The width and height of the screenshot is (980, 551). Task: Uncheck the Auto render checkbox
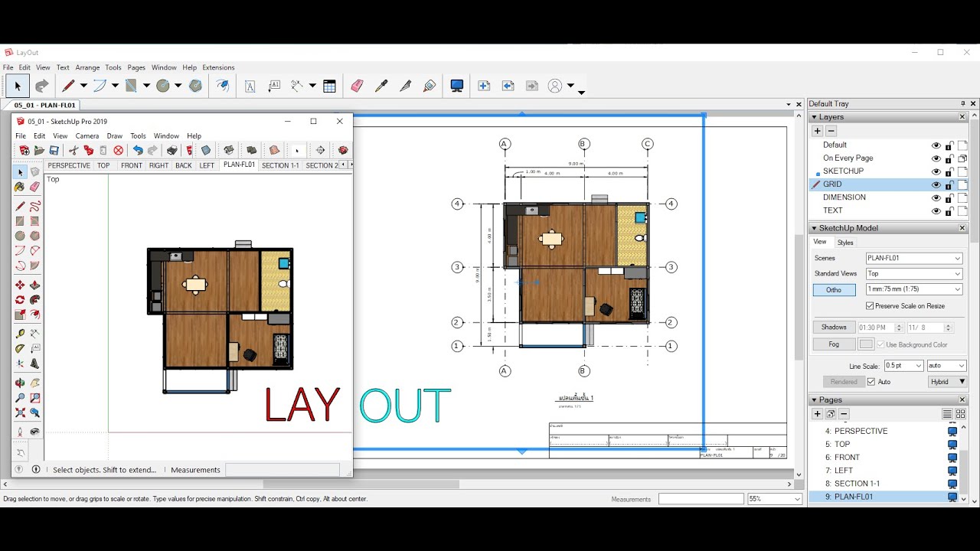pyautogui.click(x=871, y=382)
